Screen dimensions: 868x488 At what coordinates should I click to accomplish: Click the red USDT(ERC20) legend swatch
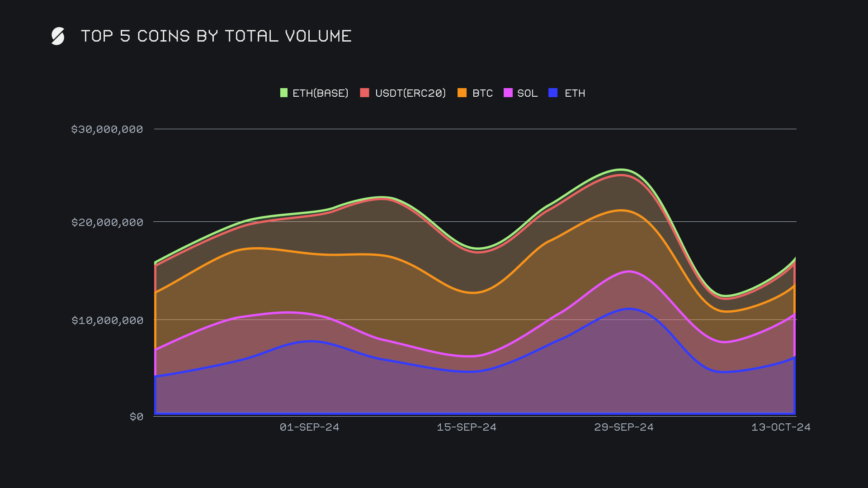(x=364, y=93)
